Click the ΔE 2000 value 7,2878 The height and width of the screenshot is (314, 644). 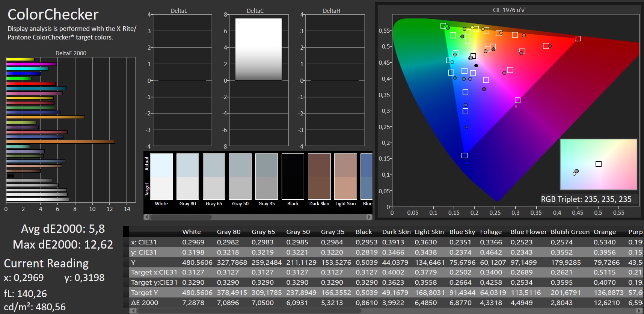coord(193,303)
